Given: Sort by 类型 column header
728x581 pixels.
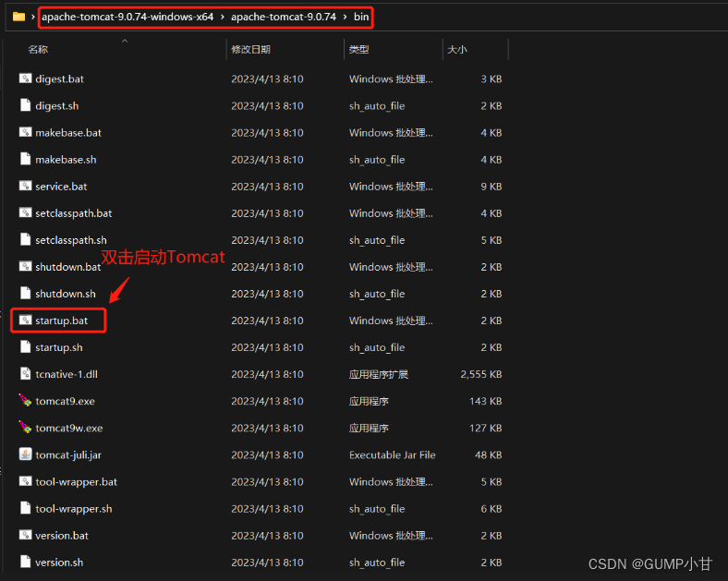Looking at the screenshot, I should (358, 49).
